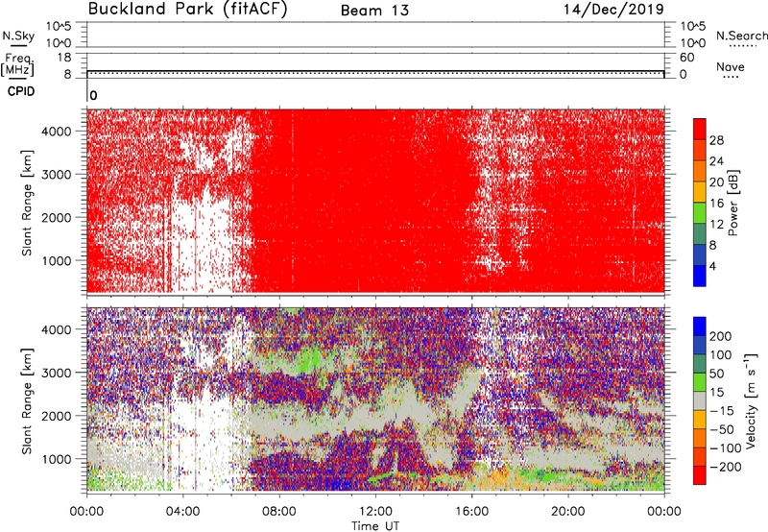The height and width of the screenshot is (532, 768).
Task: Click the red top of the power colorbar
Action: click(x=700, y=129)
